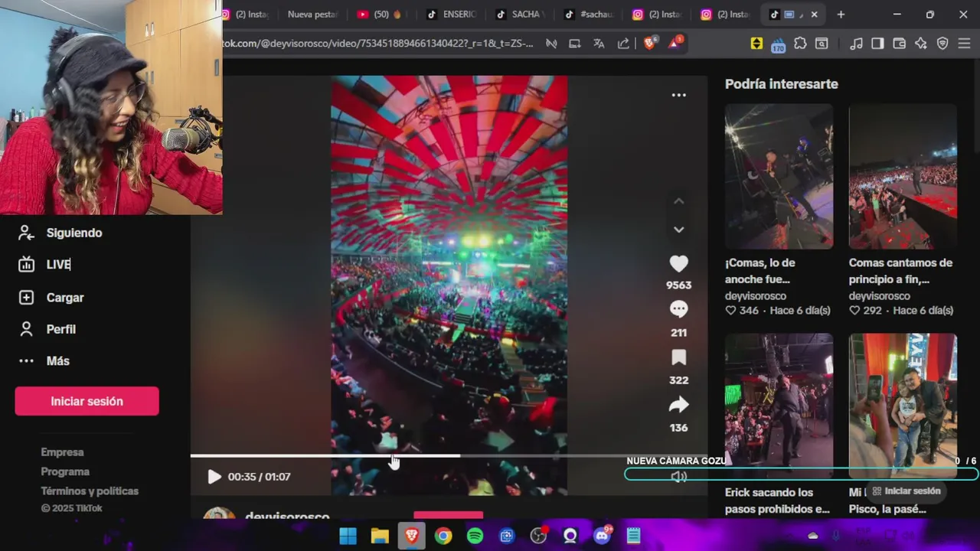Play the paused TikTok video
This screenshot has height=551, width=980.
[214, 477]
